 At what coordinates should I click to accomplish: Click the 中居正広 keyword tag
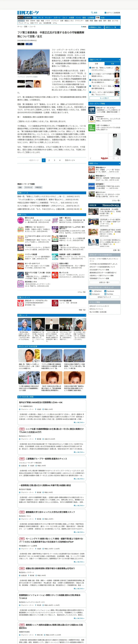38,187
